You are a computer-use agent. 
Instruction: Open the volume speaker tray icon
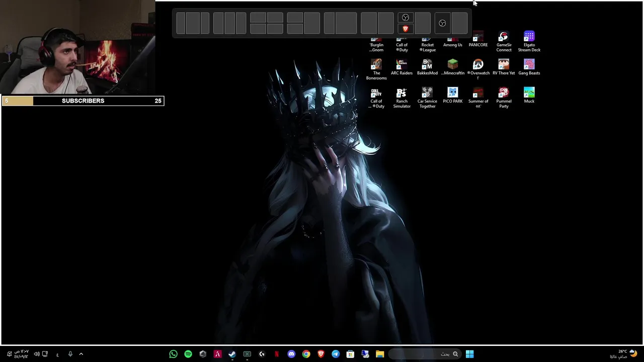tap(37, 354)
